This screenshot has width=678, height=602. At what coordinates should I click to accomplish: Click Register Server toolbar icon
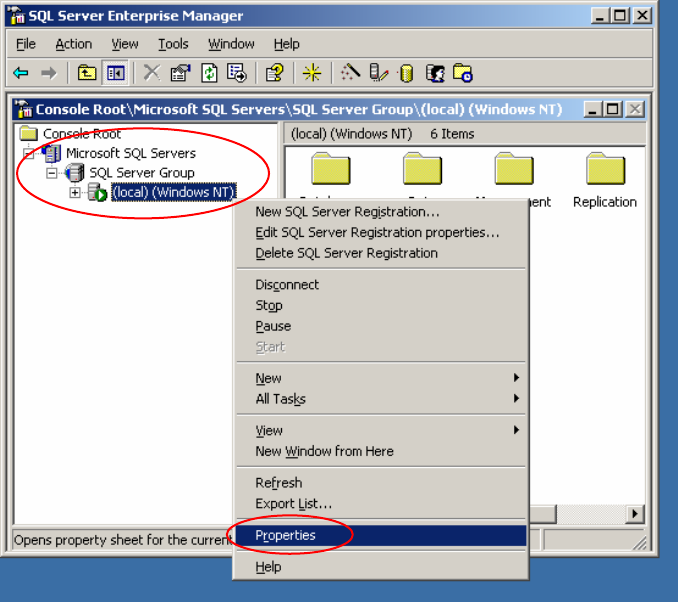tap(379, 72)
